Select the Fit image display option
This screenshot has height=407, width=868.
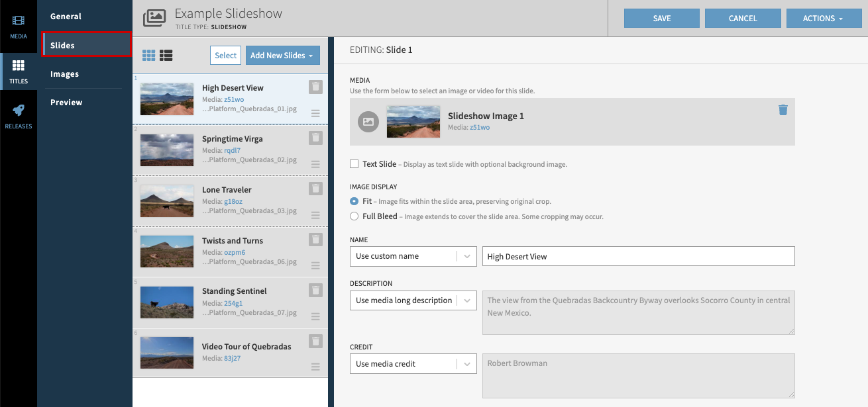tap(353, 200)
